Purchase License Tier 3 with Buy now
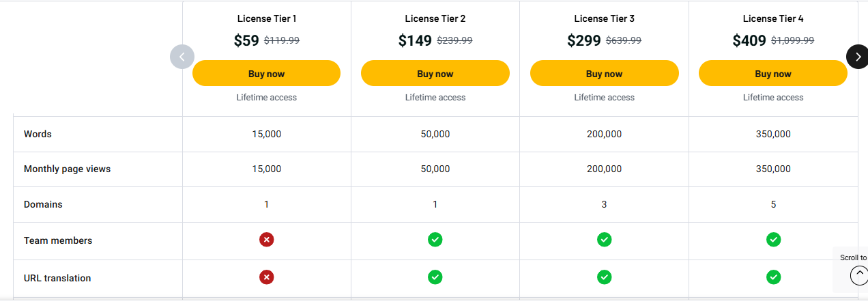 coord(604,74)
